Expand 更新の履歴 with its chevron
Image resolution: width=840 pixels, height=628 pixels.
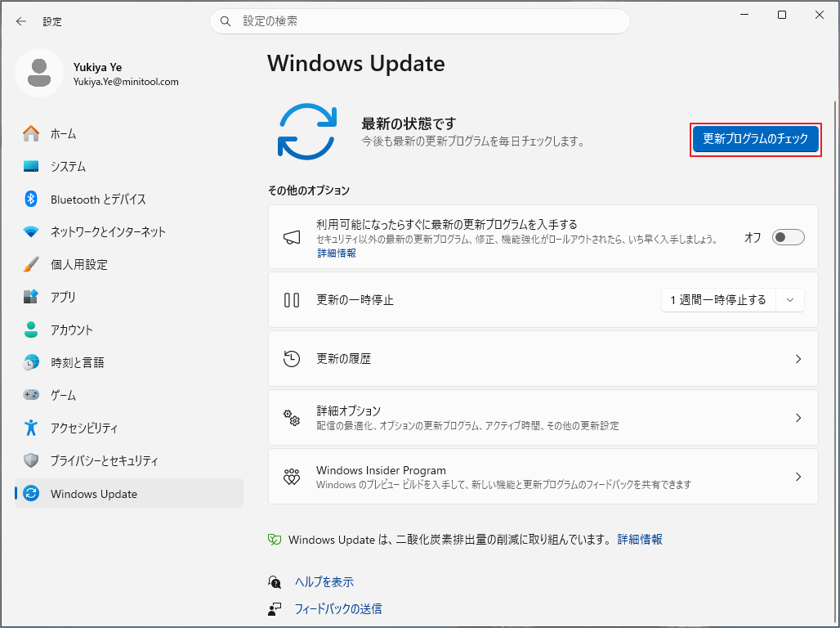[798, 359]
